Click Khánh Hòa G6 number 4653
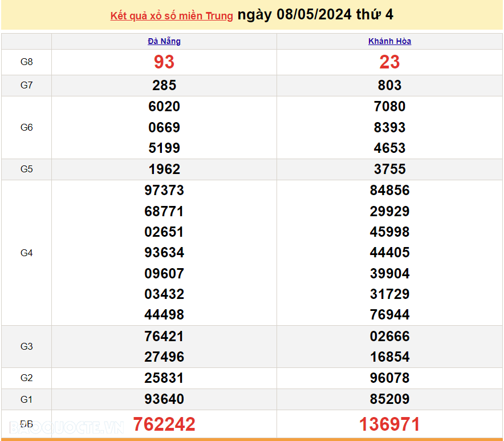 [x=389, y=148]
